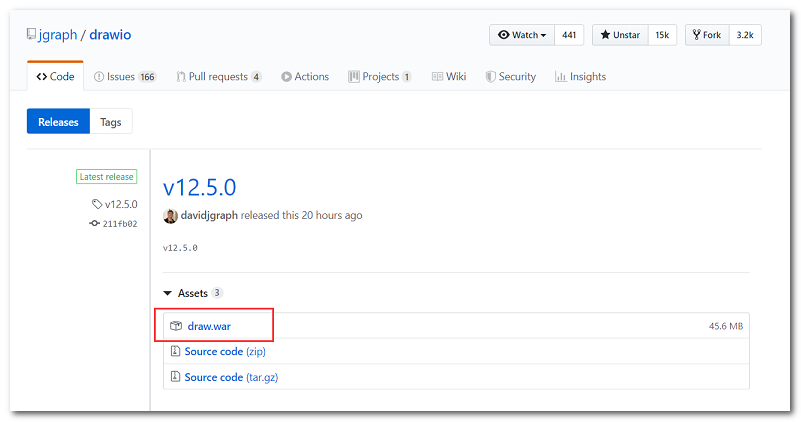Download Source code (tar.gz)
Image resolution: width=801 pixels, height=422 pixels.
231,377
